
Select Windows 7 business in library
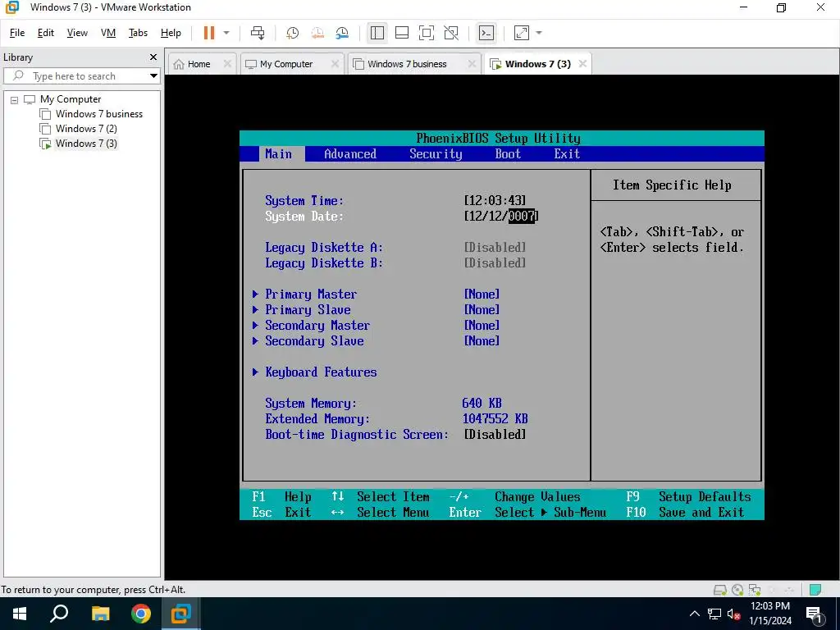tap(99, 113)
